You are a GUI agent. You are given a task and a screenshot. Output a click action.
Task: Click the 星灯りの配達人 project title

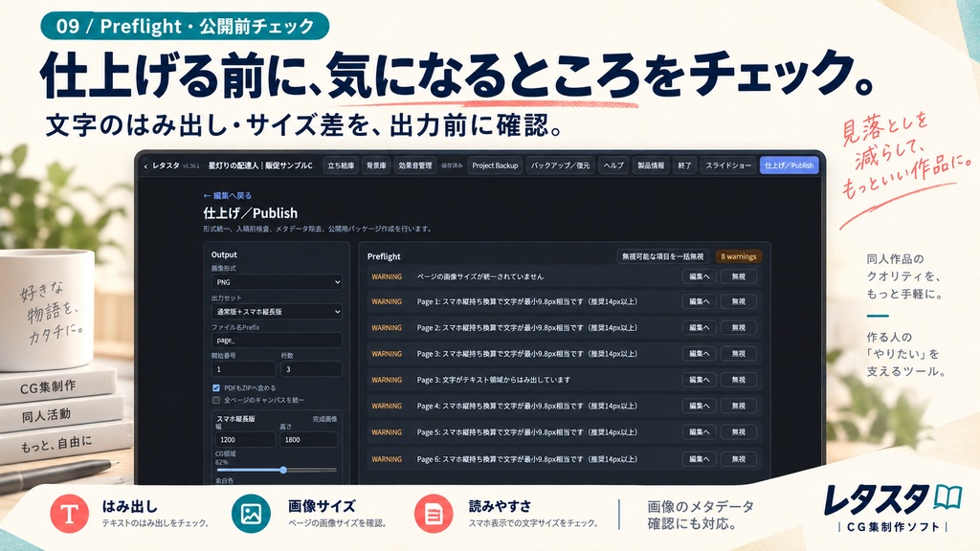260,165
